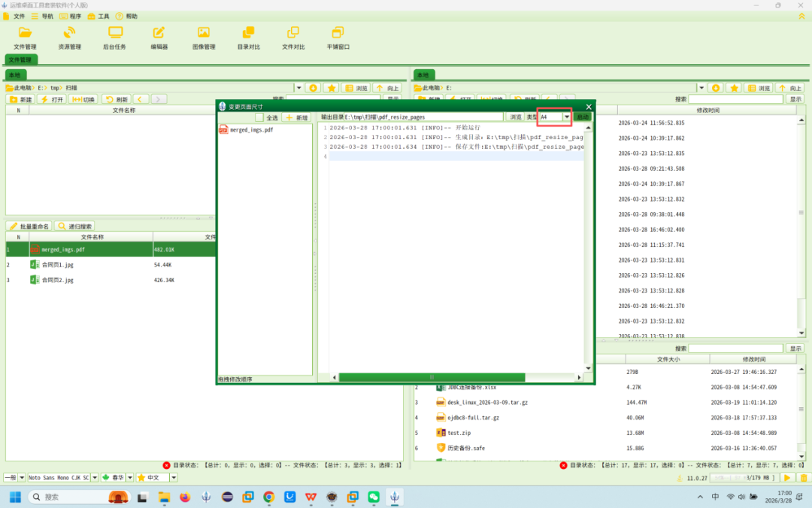Open the 资源管理 resource manager tool
Screen dimensions: 812x508
(69, 38)
